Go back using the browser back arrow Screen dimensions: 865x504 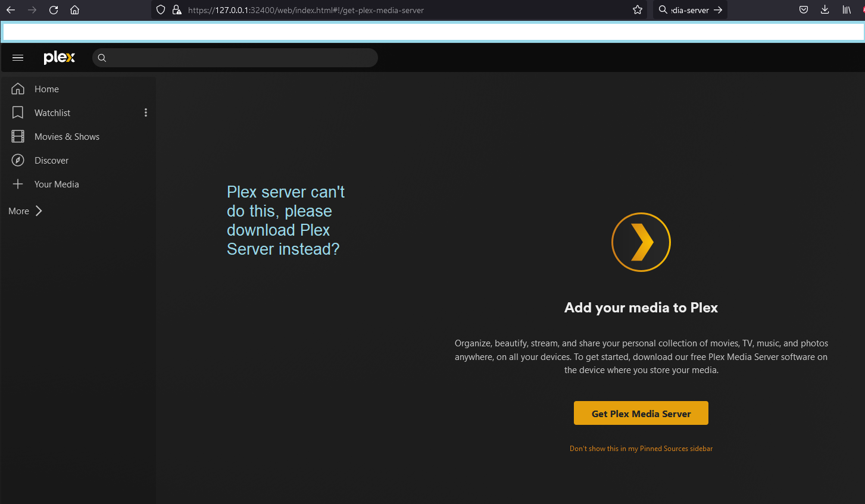pyautogui.click(x=11, y=10)
